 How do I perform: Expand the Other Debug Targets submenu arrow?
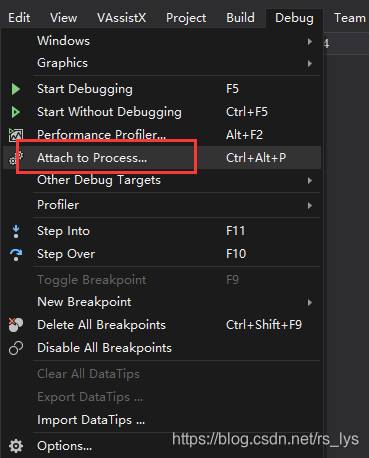(x=310, y=181)
